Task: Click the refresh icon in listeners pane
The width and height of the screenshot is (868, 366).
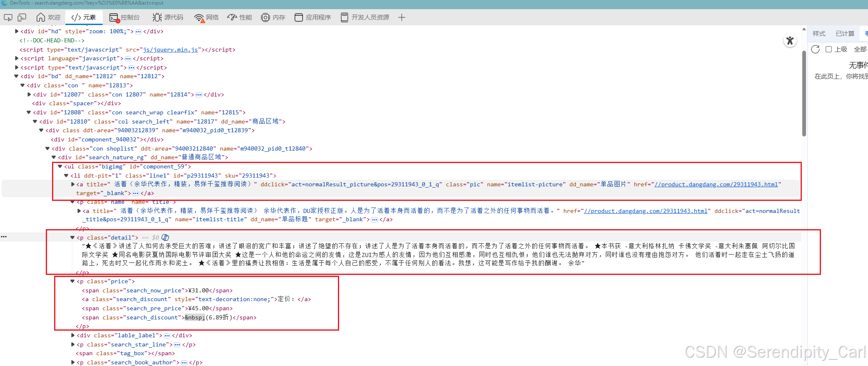Action: [815, 49]
